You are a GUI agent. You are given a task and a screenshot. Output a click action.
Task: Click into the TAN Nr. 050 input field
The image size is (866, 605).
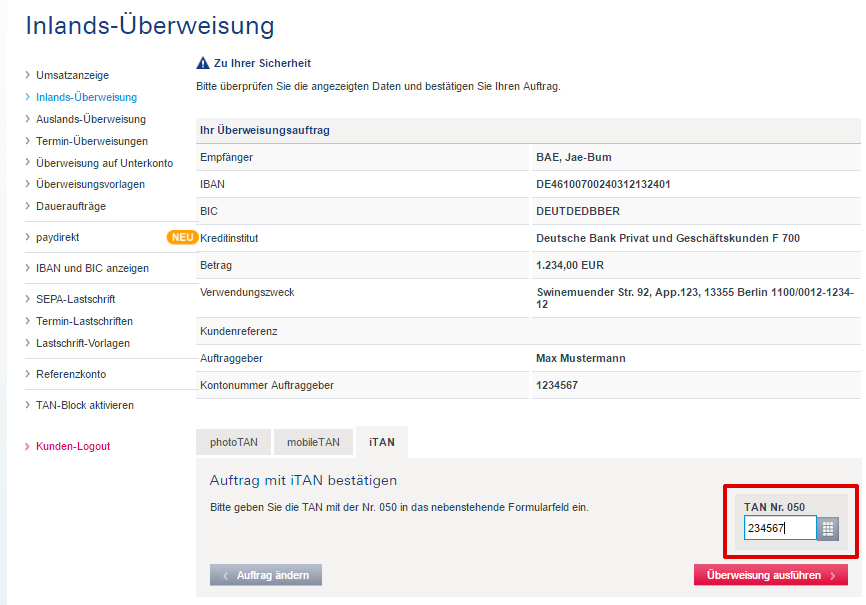point(780,528)
